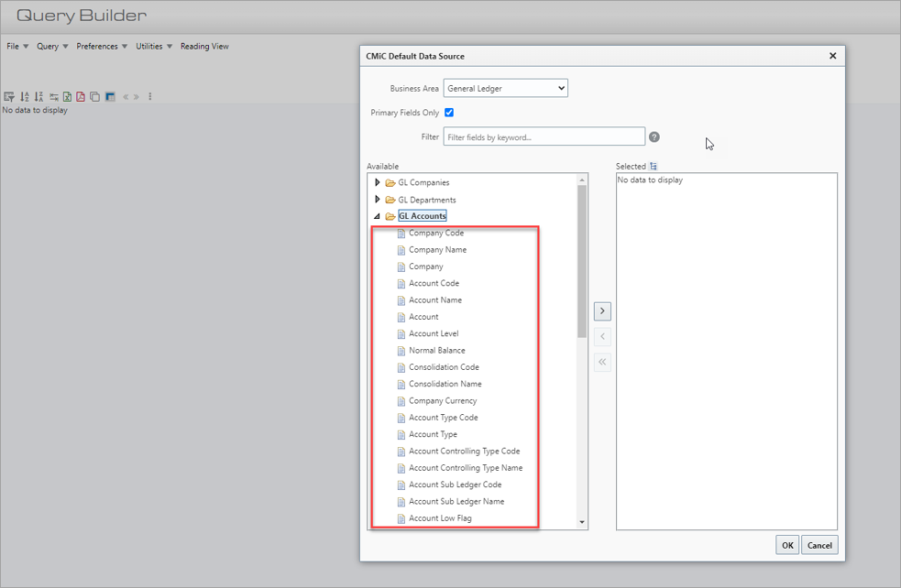Open the Utilities menu
Viewport: 901px width, 588px height.
point(154,46)
